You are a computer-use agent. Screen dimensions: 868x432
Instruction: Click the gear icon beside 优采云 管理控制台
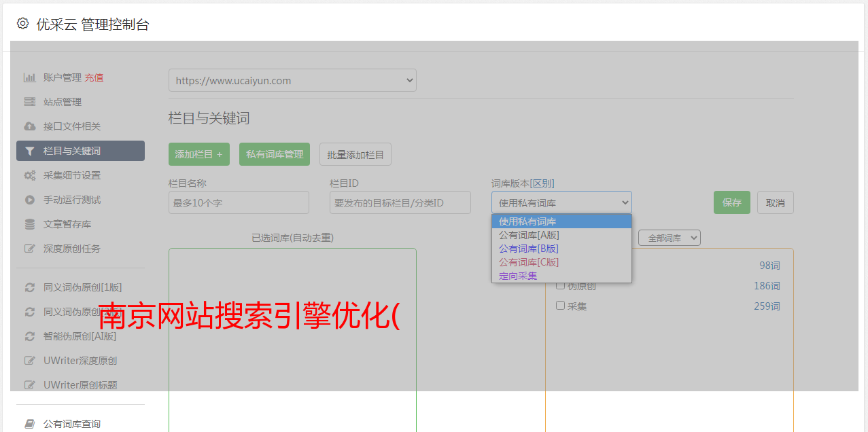tap(22, 24)
